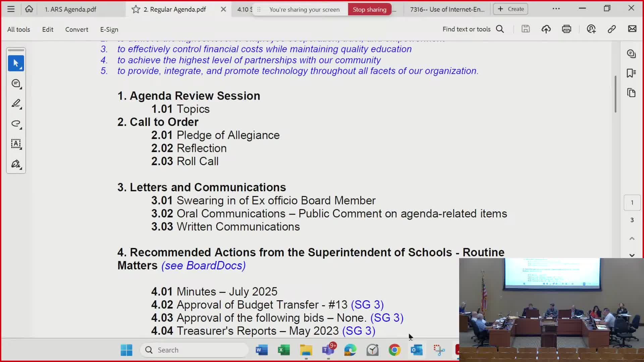Click current page number 1 box
The width and height of the screenshot is (644, 362).
(x=632, y=203)
